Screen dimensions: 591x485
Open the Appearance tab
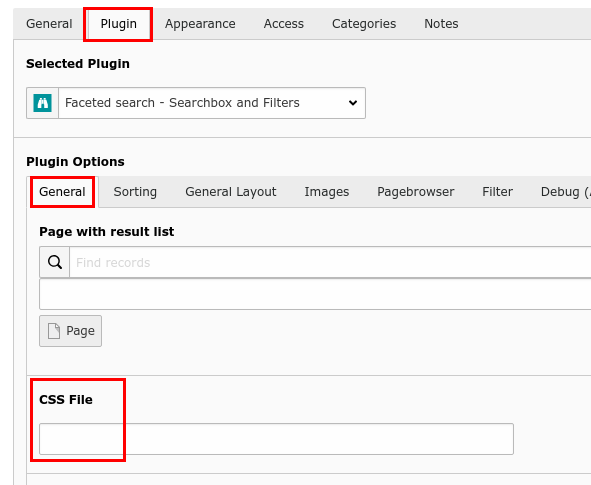pos(200,24)
